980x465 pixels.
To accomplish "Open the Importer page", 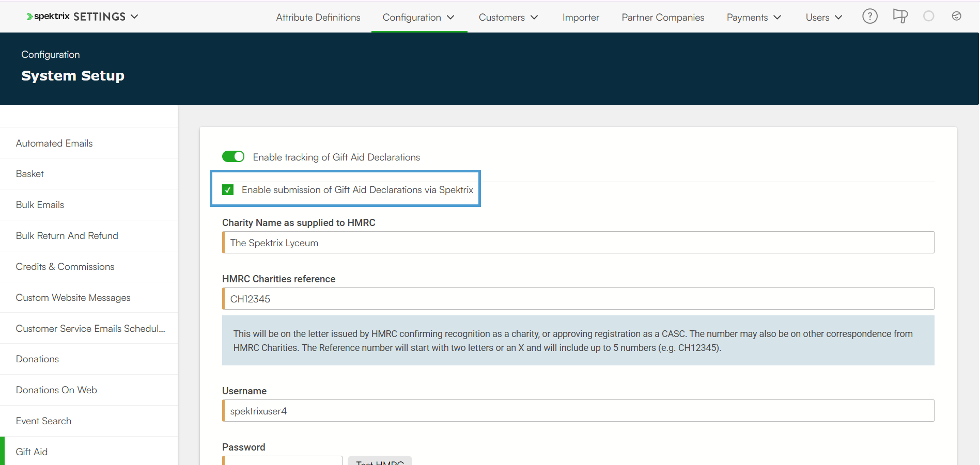I will coord(581,18).
